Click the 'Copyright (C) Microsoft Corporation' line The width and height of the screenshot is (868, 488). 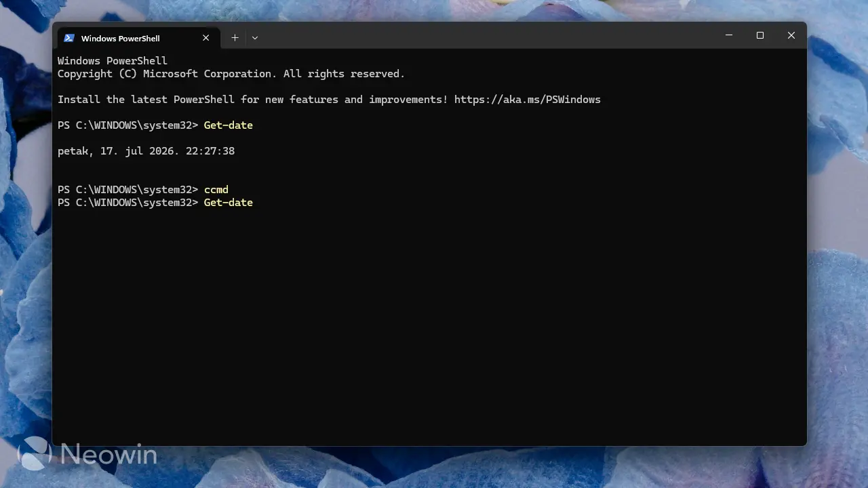coord(231,74)
